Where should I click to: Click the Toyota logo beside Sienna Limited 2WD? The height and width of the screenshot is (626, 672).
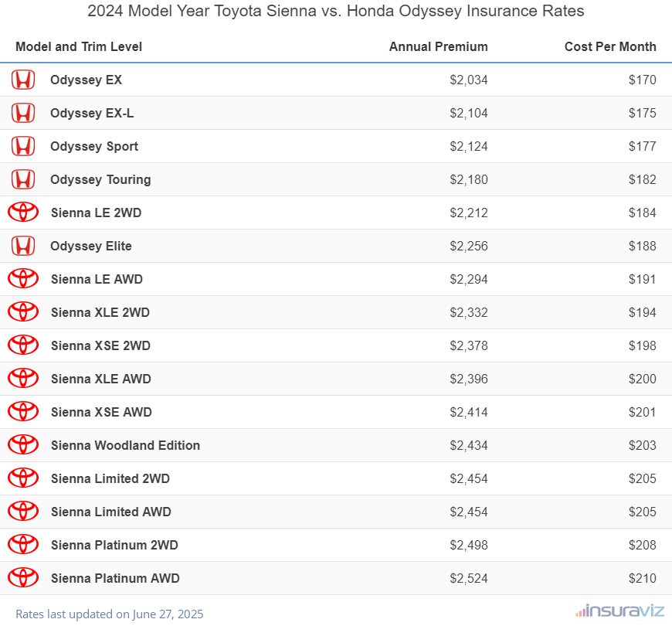(x=23, y=478)
